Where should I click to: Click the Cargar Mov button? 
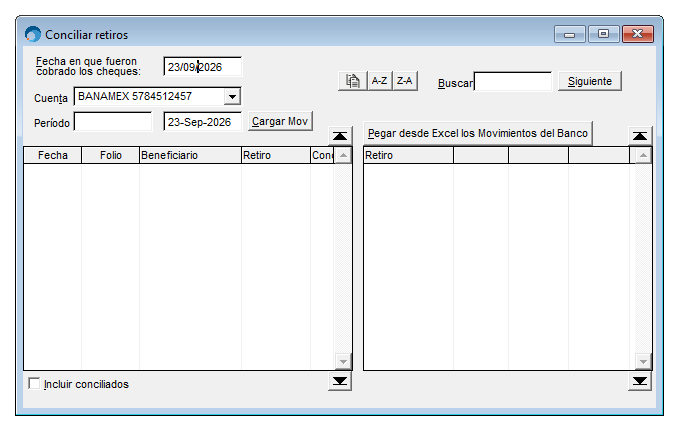280,121
